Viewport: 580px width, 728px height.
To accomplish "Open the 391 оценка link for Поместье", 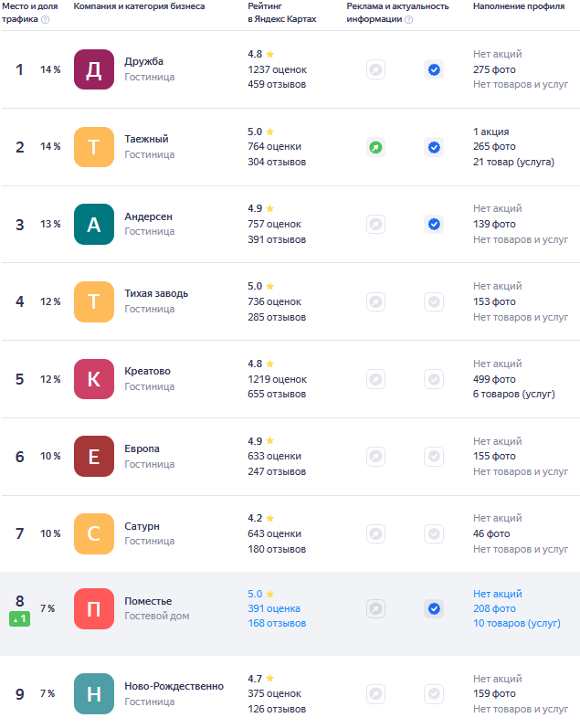I will point(274,608).
